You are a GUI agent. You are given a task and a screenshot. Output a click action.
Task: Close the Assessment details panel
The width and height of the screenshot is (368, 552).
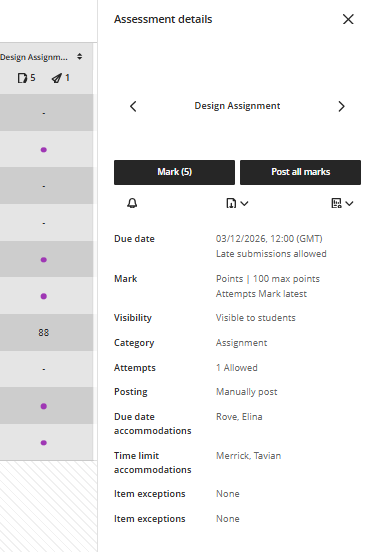(x=348, y=19)
